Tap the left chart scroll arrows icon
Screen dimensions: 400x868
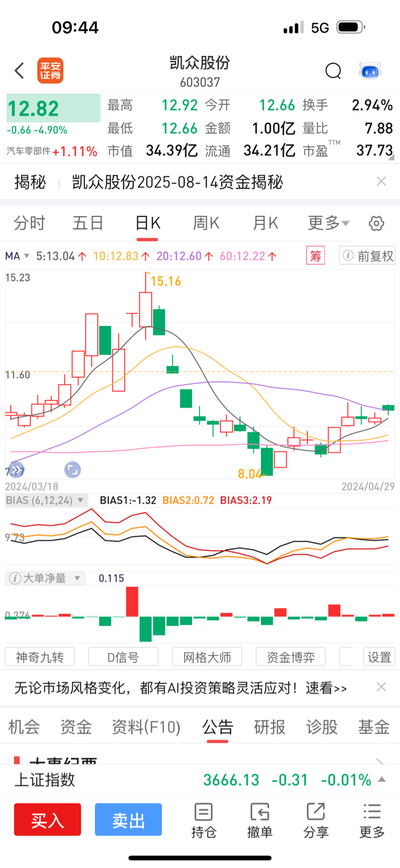click(17, 470)
